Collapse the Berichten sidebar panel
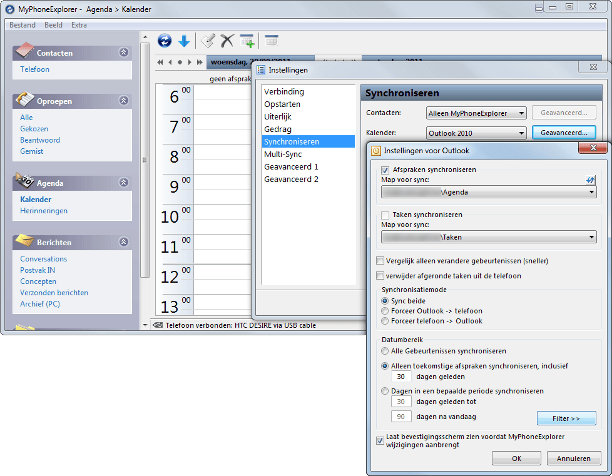Viewport: 612px width, 476px height. click(x=124, y=242)
